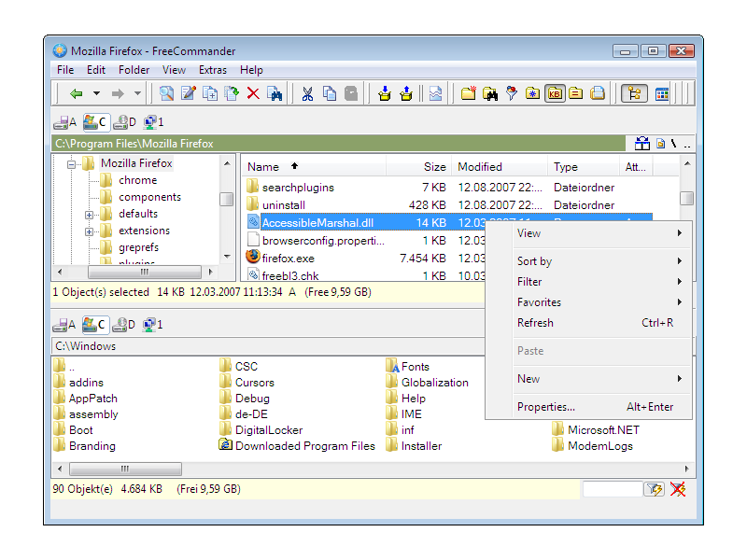Image resolution: width=747 pixels, height=560 pixels.
Task: Click the scissors Cut icon
Action: pyautogui.click(x=306, y=93)
